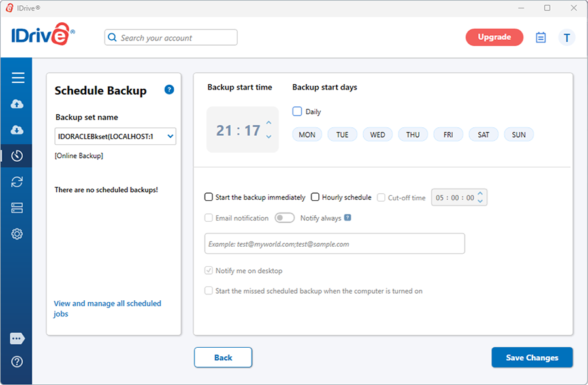Enable the Hourly schedule checkbox

click(315, 197)
